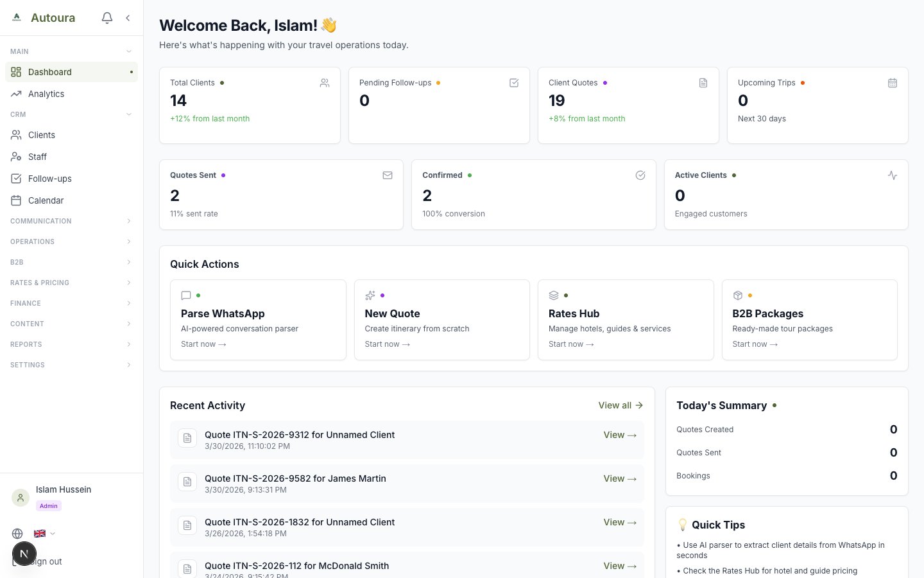
Task: Collapse the sidebar with the chevron
Action: (128, 18)
